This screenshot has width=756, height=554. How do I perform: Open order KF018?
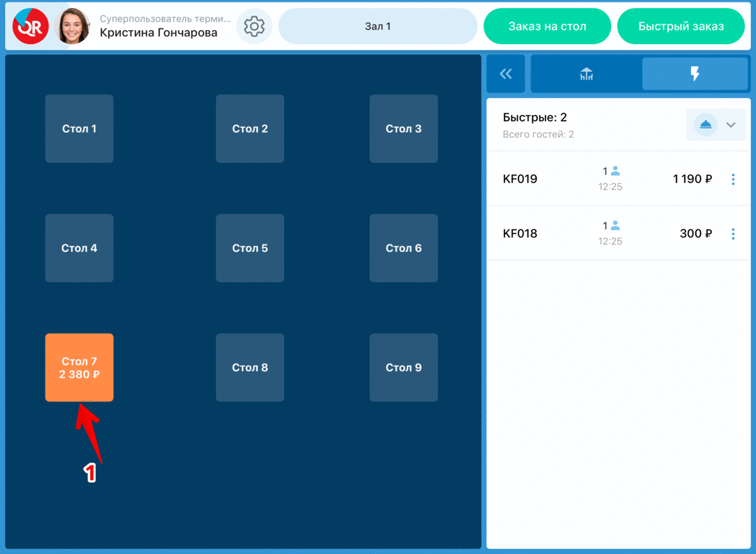click(618, 234)
